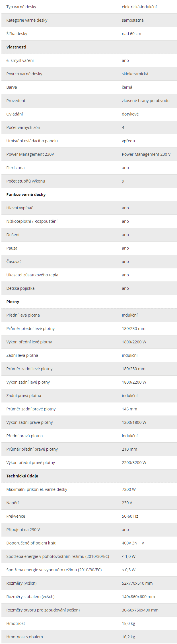The height and width of the screenshot is (644, 177).
Task: Click the zkosené hrany po obvodu value
Action: coord(146,101)
